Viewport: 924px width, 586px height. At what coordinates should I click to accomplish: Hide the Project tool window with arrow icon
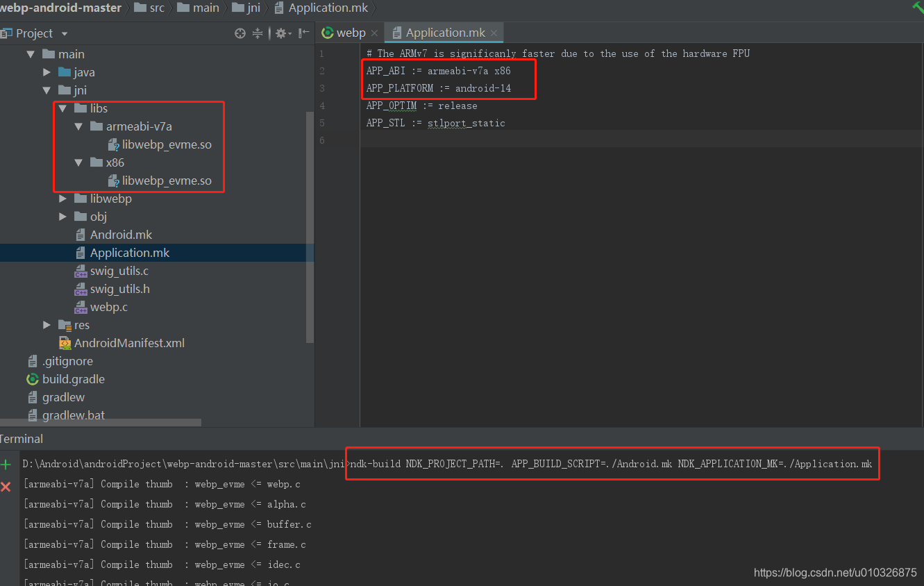tap(304, 33)
